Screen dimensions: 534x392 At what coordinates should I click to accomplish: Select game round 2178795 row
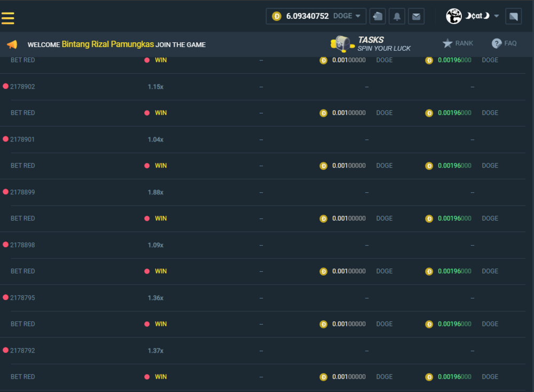[22, 298]
